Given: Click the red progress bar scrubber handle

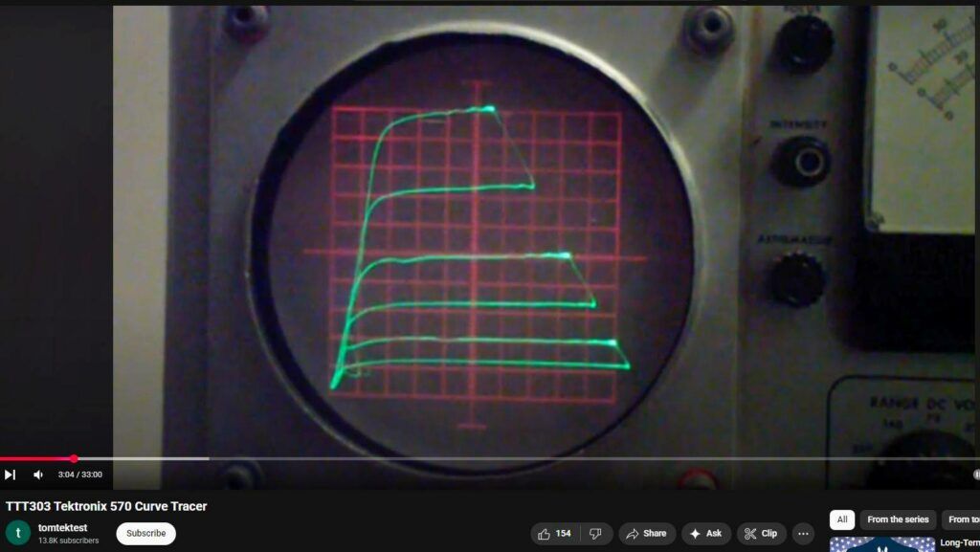Looking at the screenshot, I should click(74, 459).
